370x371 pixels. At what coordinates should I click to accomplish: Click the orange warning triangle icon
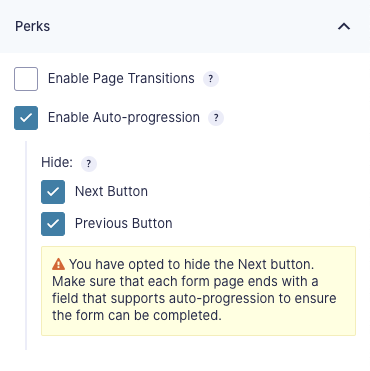point(58,264)
